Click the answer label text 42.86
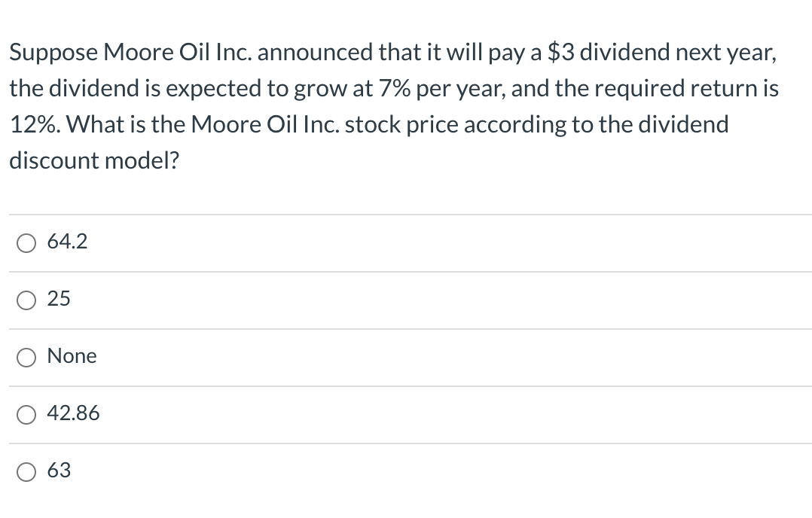812x518 pixels. (x=75, y=413)
